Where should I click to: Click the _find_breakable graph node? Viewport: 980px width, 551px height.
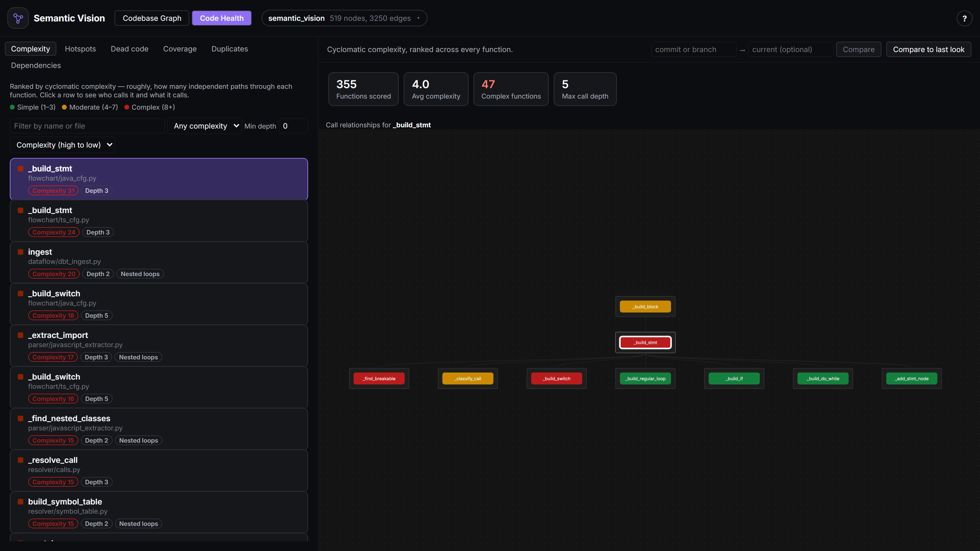[x=379, y=378]
